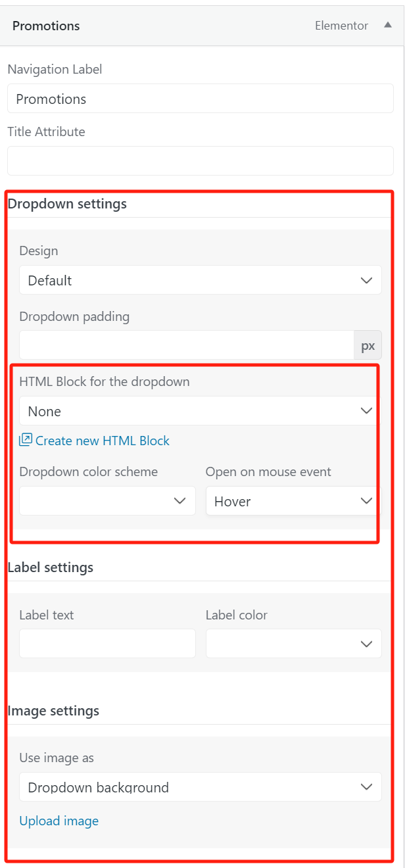Image resolution: width=405 pixels, height=868 pixels.
Task: Click the px unit badge on Dropdown padding
Action: 368,345
